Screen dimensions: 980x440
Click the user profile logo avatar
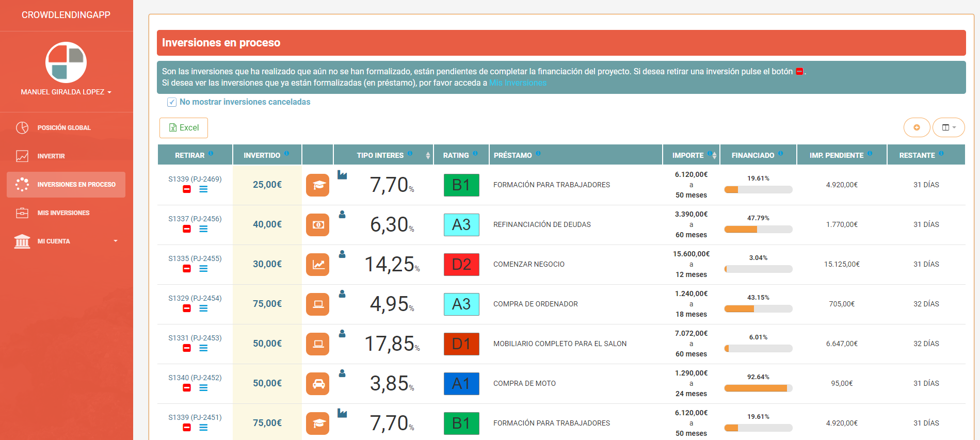click(x=66, y=62)
